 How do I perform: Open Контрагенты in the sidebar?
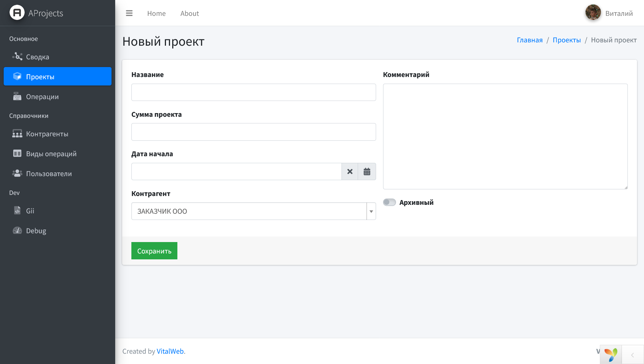click(57, 134)
